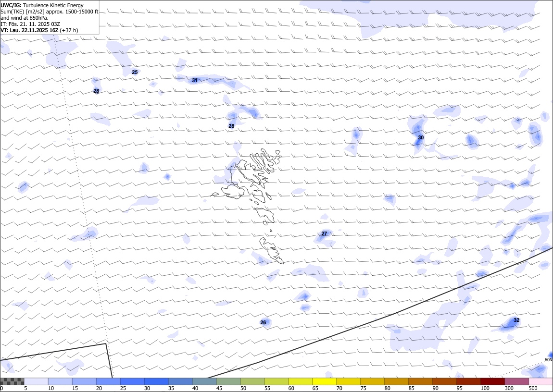Click the pale lavender 5–10 scale swatch
This screenshot has height=392, width=553.
pyautogui.click(x=37, y=381)
